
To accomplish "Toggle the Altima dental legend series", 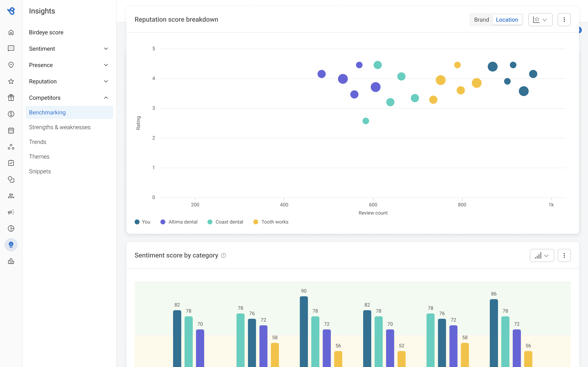I will pyautogui.click(x=179, y=222).
